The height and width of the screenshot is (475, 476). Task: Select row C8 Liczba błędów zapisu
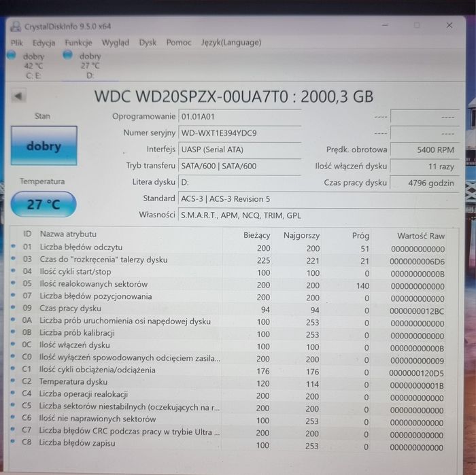tap(228, 444)
